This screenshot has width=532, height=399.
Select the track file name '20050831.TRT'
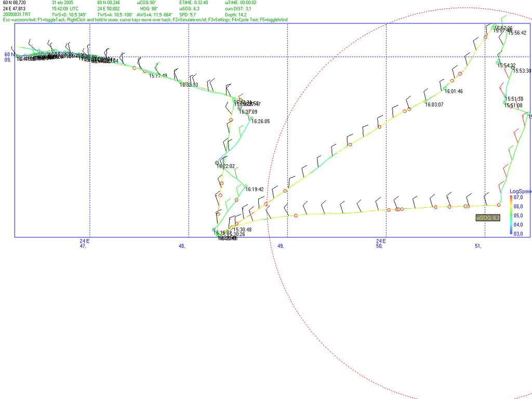click(x=17, y=15)
